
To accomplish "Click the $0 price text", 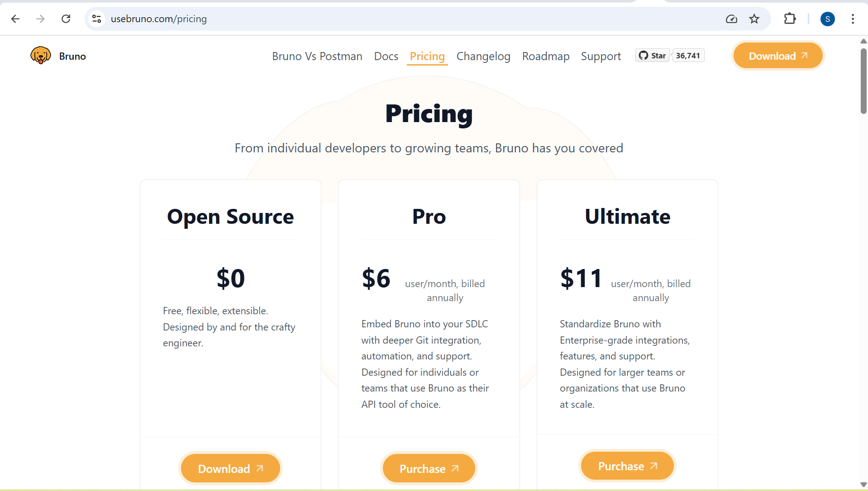I will [230, 278].
